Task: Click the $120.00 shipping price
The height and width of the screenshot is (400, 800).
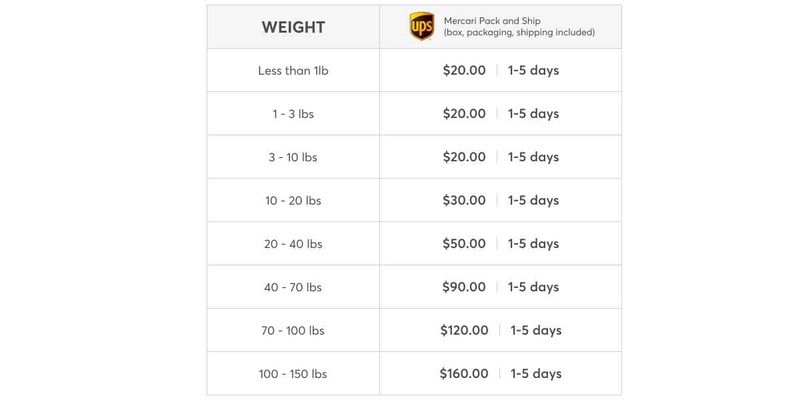Action: (464, 331)
